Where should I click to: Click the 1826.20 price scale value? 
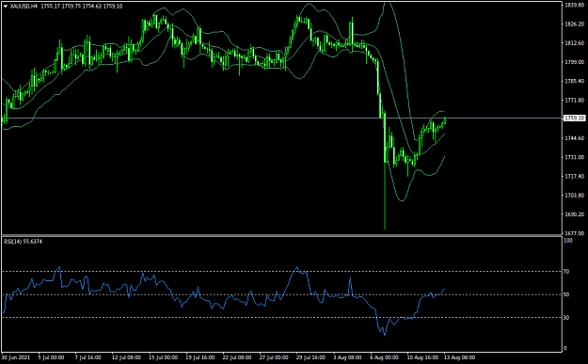[575, 24]
